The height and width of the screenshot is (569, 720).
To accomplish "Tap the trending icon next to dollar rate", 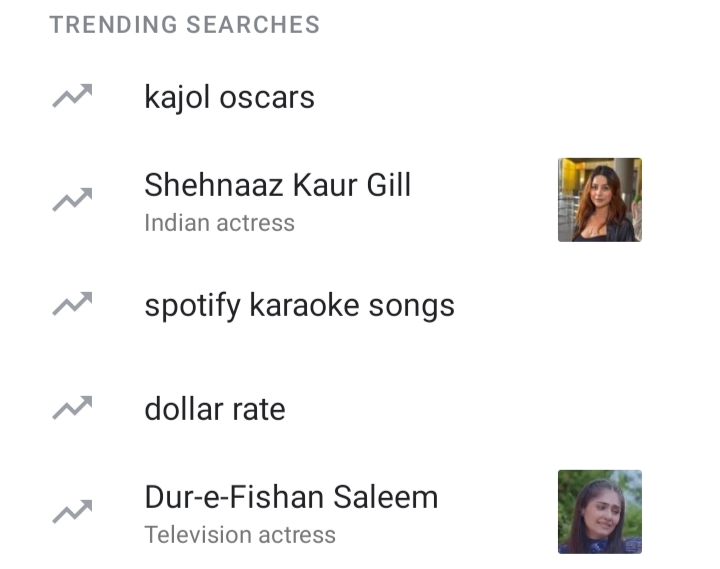I will pos(72,408).
